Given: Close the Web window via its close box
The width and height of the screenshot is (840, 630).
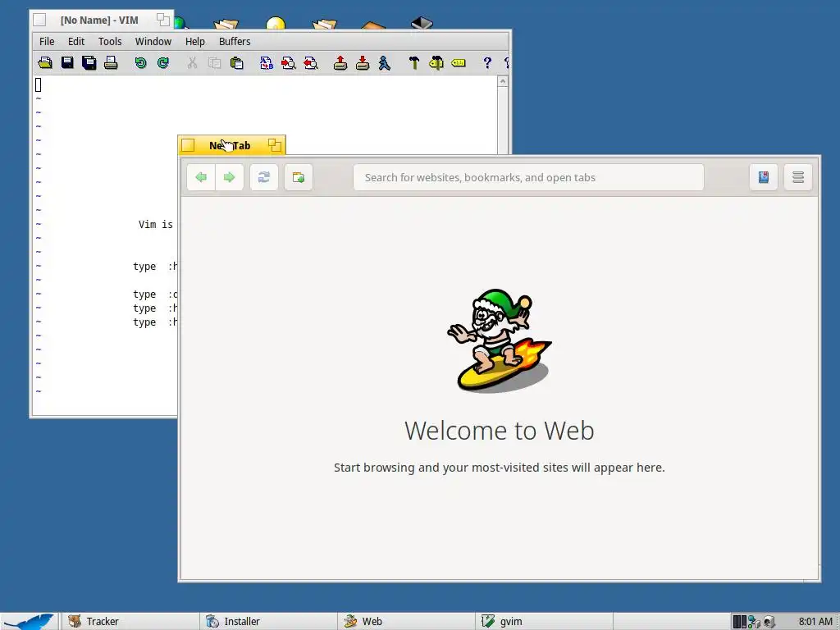Looking at the screenshot, I should 188,145.
